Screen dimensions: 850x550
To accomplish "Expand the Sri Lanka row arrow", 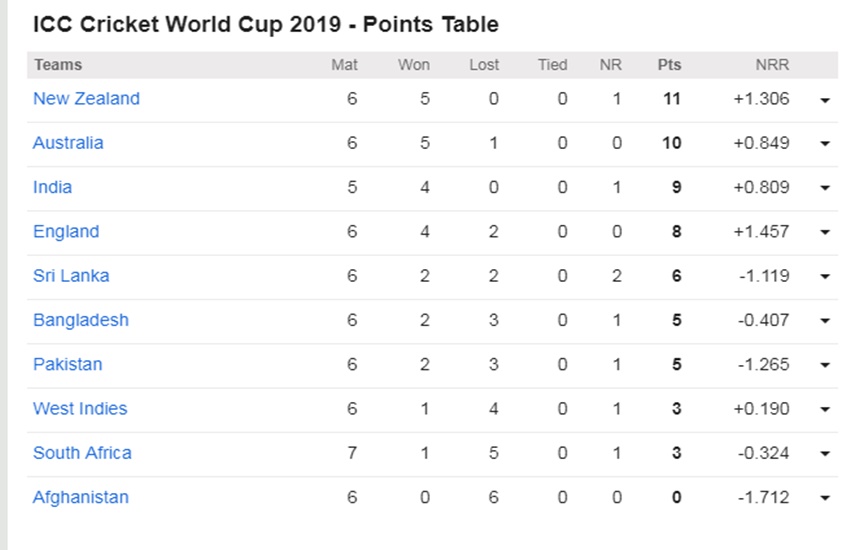I will [825, 277].
